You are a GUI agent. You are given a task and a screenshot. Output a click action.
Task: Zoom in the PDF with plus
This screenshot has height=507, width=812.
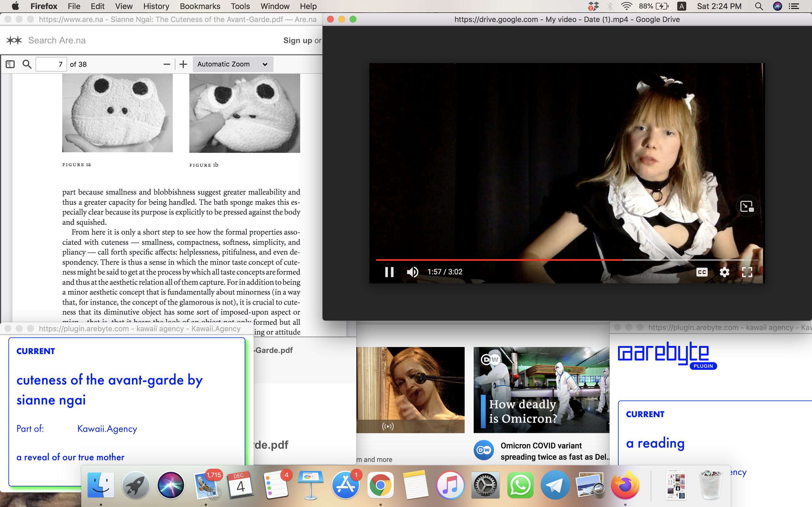coord(183,64)
